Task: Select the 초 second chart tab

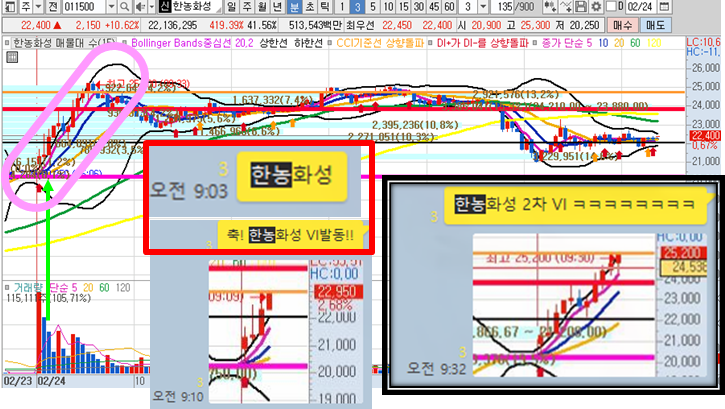Action: click(309, 6)
